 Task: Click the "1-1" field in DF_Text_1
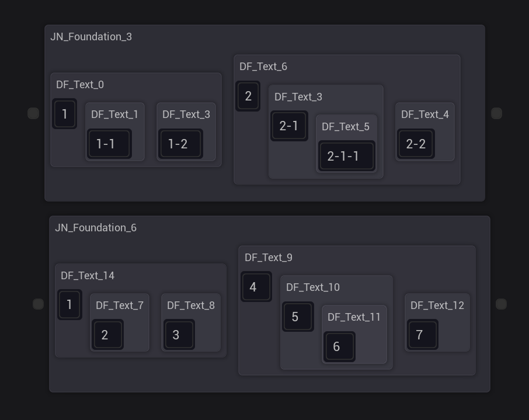(109, 144)
